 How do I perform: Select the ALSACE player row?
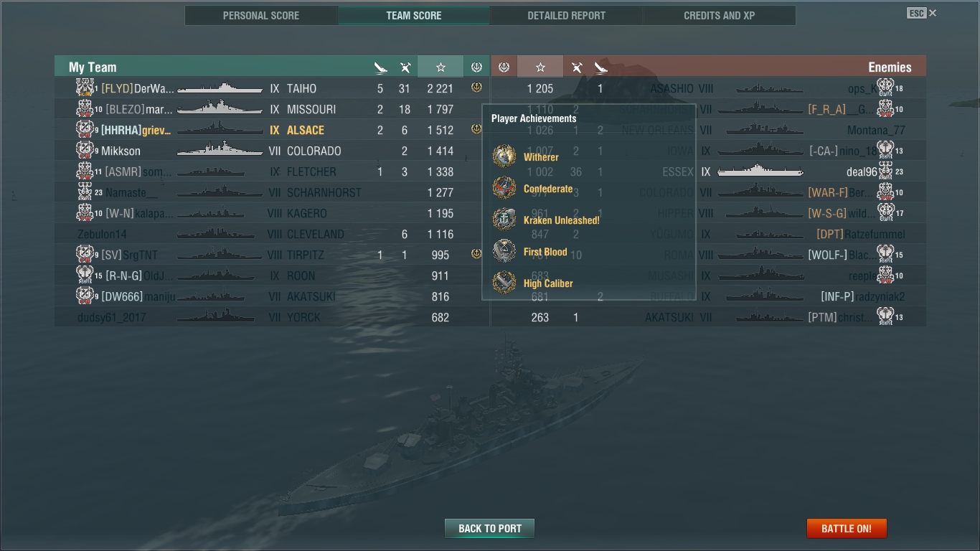click(x=272, y=130)
